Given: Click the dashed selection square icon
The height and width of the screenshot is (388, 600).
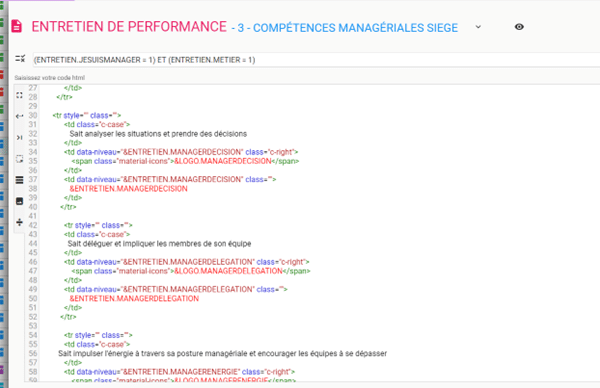Looking at the screenshot, I should click(20, 159).
